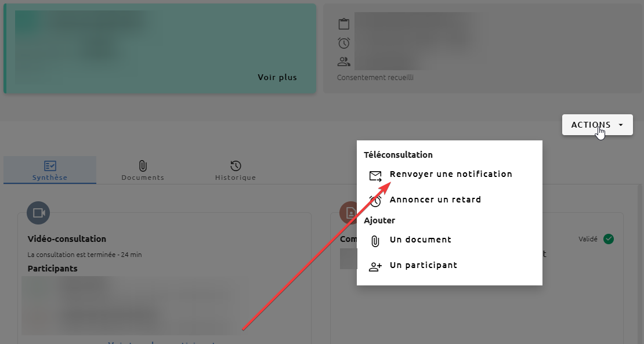The width and height of the screenshot is (644, 344).
Task: Click La consultation est terminée - 24 min text
Action: click(85, 255)
